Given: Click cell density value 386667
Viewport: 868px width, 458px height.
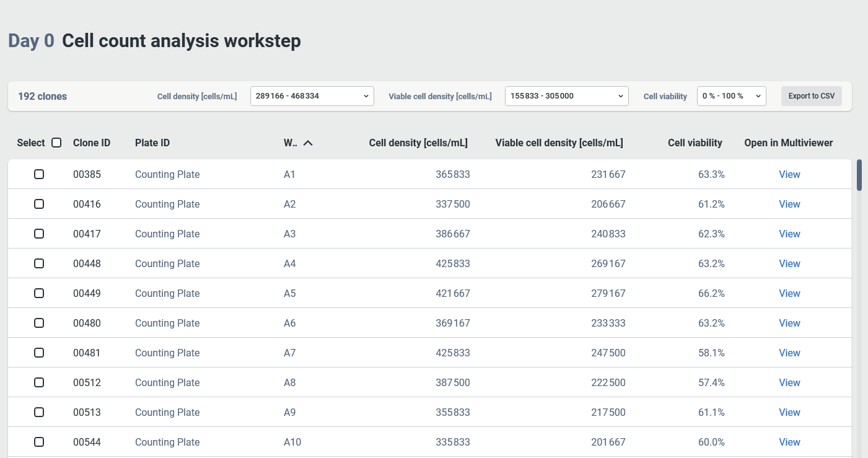Looking at the screenshot, I should point(453,234).
